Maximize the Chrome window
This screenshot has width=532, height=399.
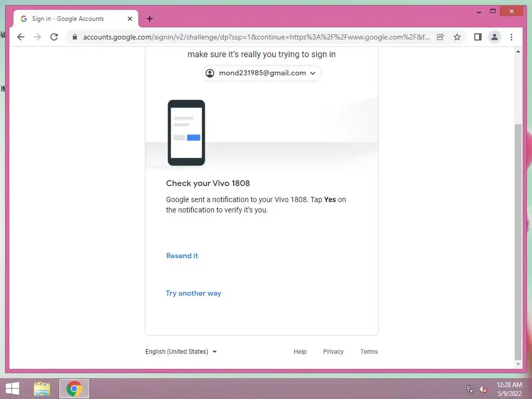pos(493,11)
